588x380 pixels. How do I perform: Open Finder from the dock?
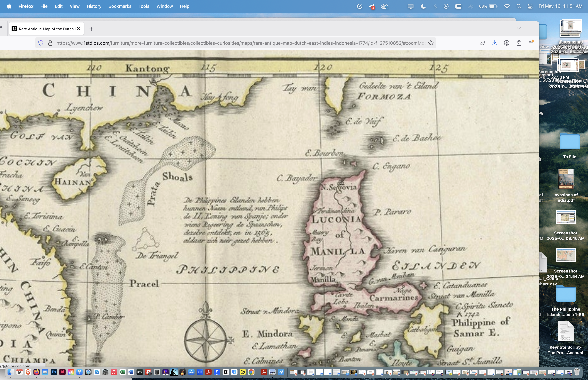10,372
